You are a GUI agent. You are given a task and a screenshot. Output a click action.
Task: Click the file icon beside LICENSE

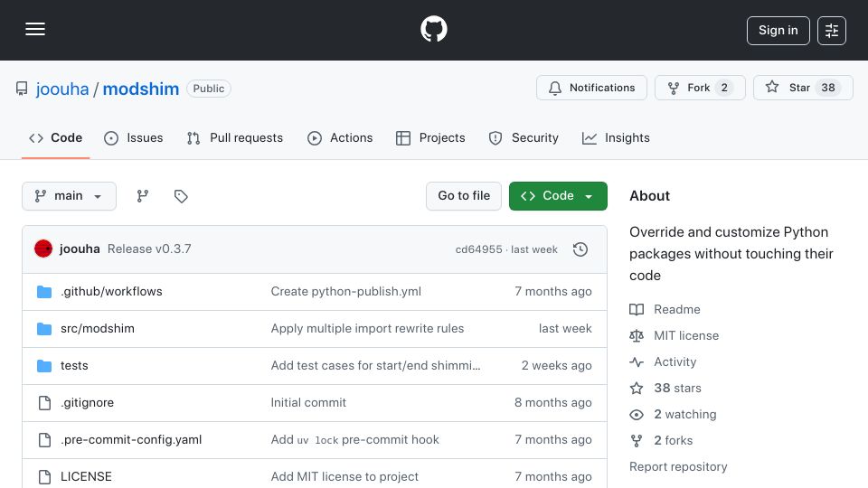point(45,477)
